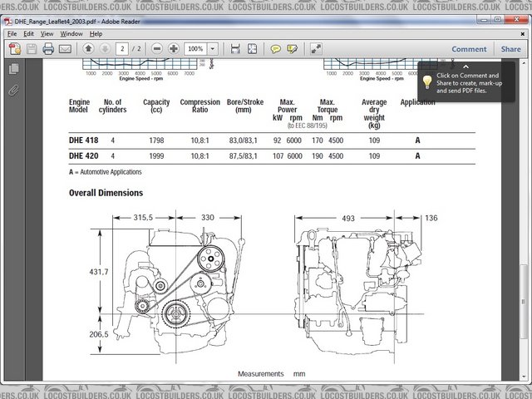Click the page number input field
The width and height of the screenshot is (532, 399).
pyautogui.click(x=123, y=49)
